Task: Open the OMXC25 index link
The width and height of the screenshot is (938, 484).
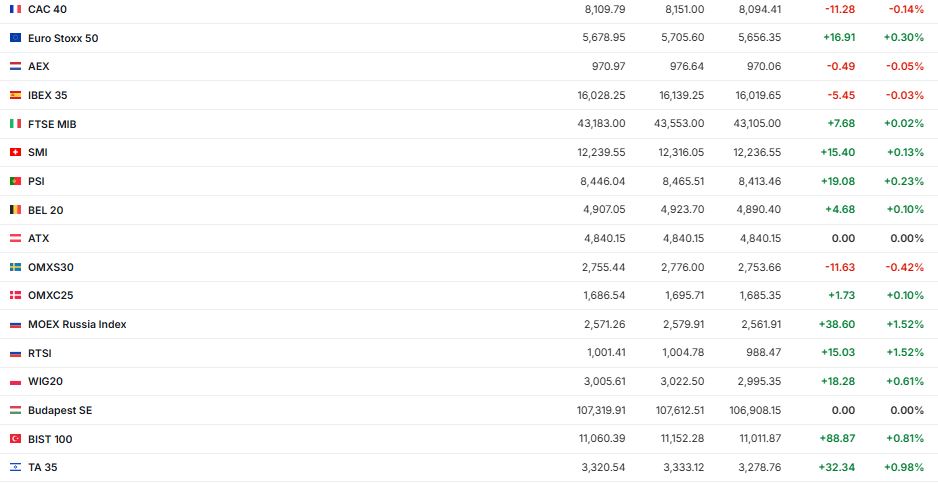Action: (x=50, y=296)
